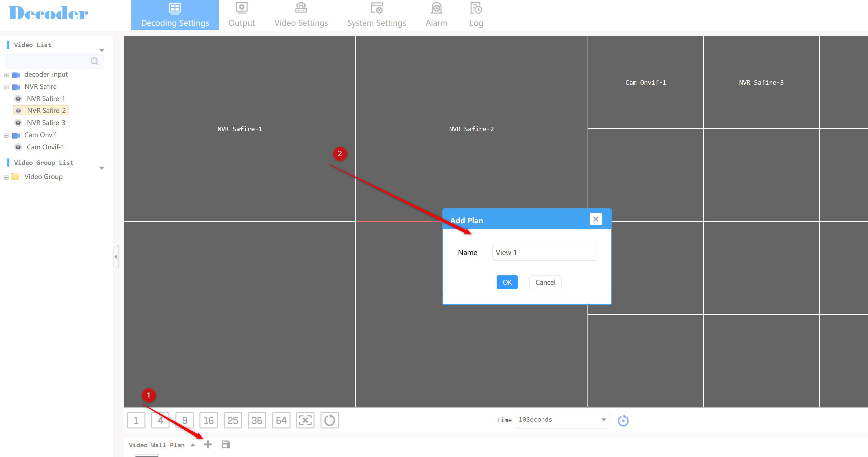Expand the Video Wall Plan arrow
This screenshot has width=868, height=457.
[x=193, y=445]
